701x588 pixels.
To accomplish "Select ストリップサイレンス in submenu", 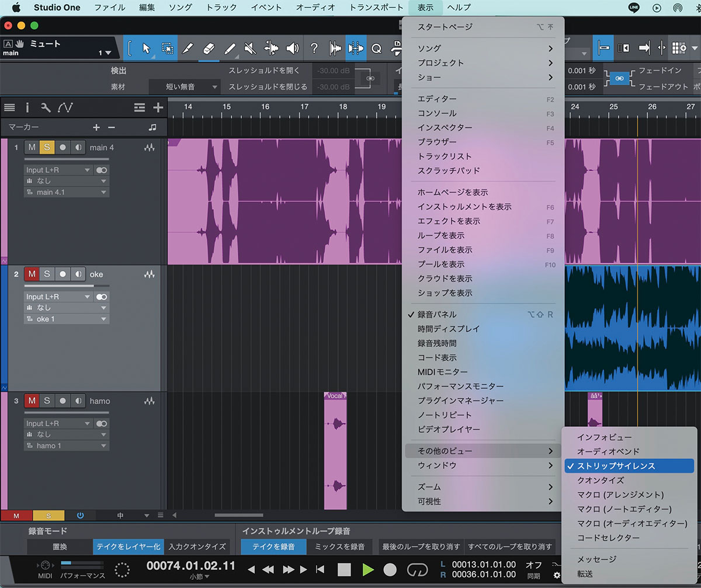I will coord(630,466).
